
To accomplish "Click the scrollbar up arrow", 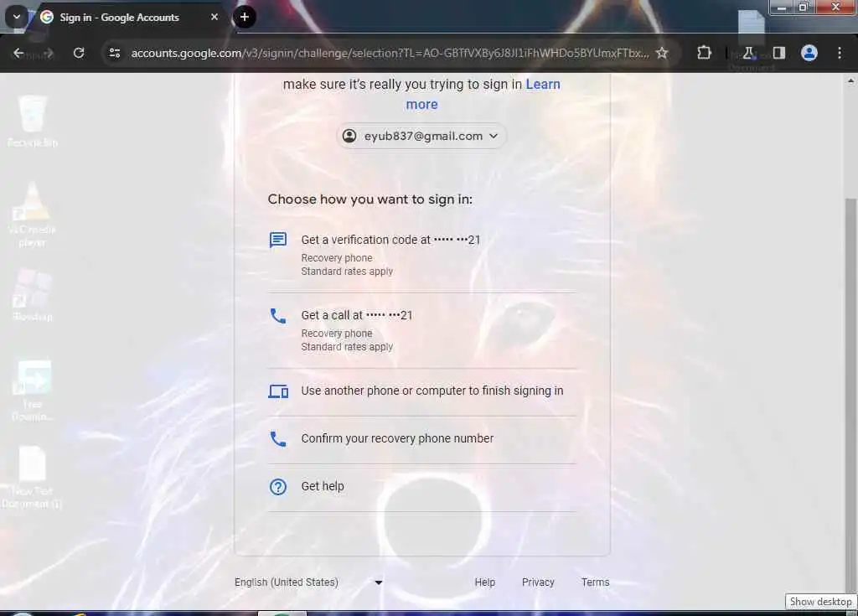I will point(851,81).
